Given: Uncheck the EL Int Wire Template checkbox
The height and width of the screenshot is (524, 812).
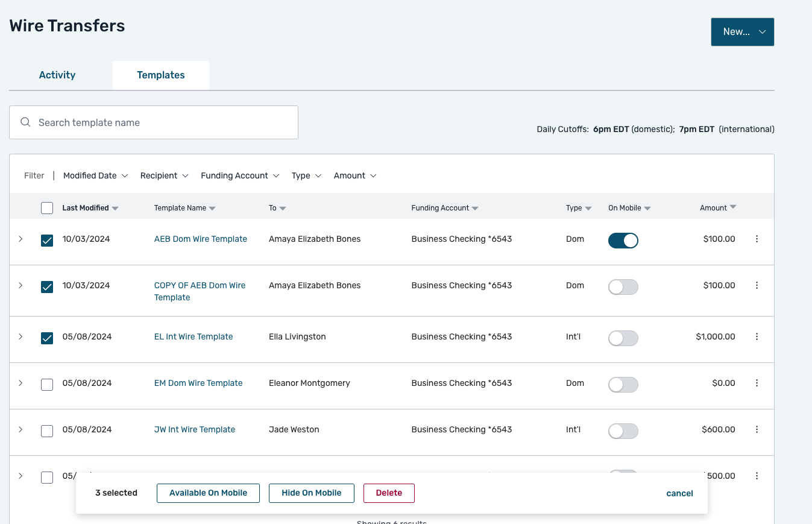Looking at the screenshot, I should 47,338.
